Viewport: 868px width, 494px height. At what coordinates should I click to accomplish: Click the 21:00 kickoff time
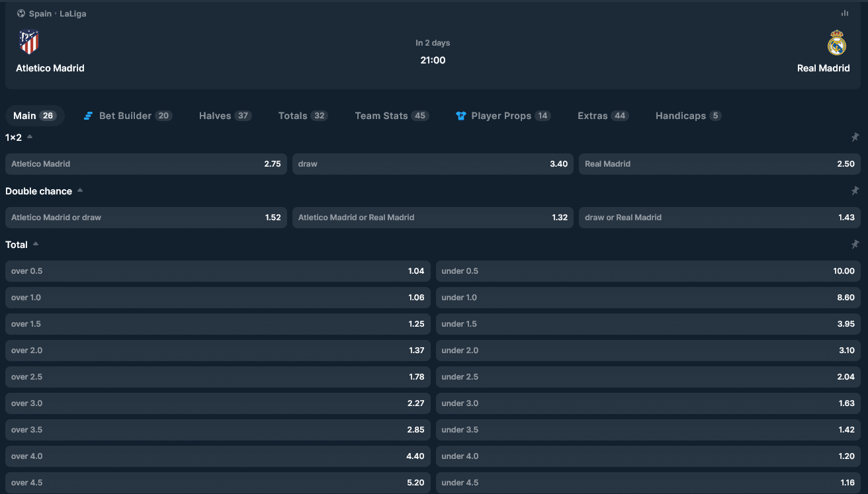coord(433,60)
